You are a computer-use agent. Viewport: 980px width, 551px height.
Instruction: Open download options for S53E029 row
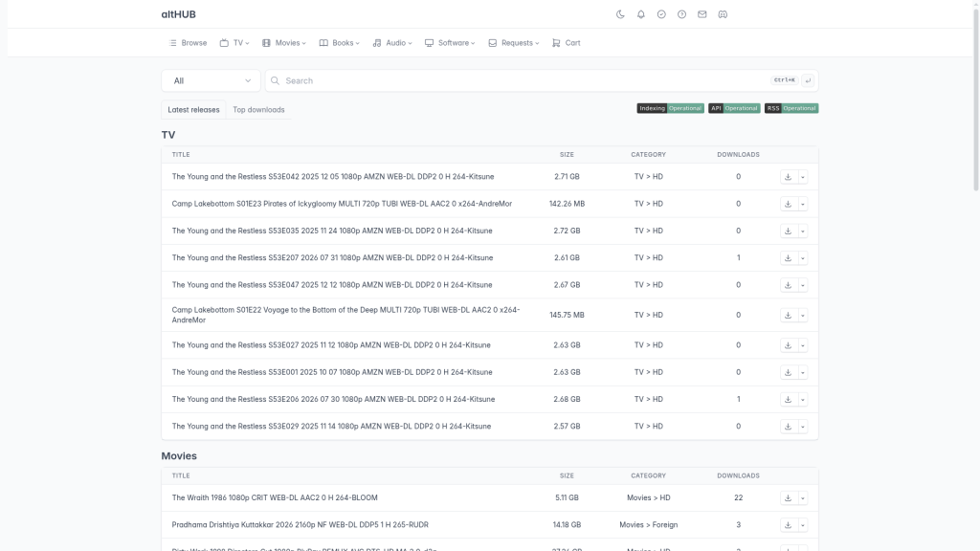coord(803,427)
